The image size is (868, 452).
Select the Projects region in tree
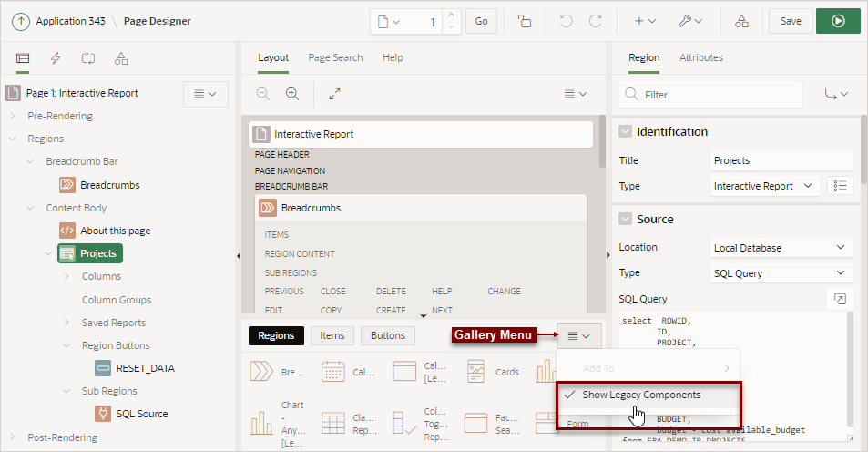pos(90,253)
